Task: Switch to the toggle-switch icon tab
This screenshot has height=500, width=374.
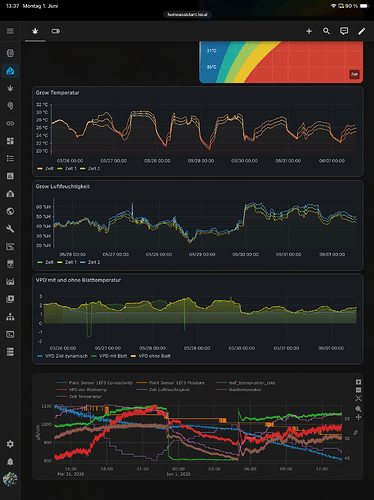Action: pyautogui.click(x=55, y=31)
